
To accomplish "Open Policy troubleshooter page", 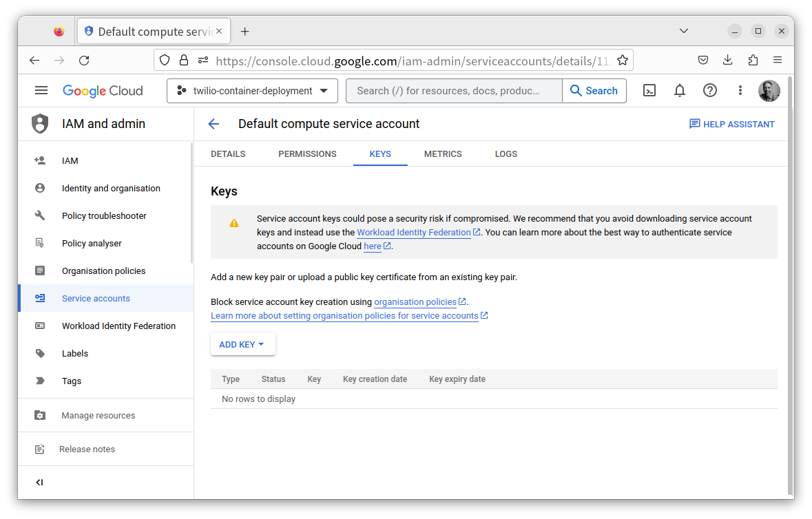I will click(x=105, y=215).
